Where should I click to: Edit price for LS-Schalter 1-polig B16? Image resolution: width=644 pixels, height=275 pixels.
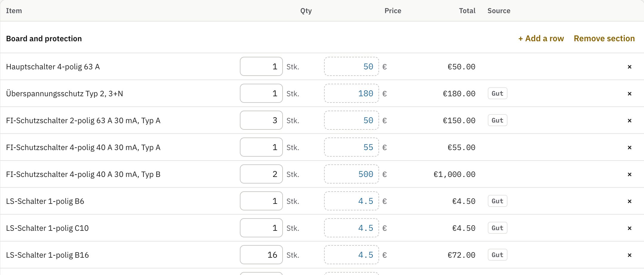point(352,255)
